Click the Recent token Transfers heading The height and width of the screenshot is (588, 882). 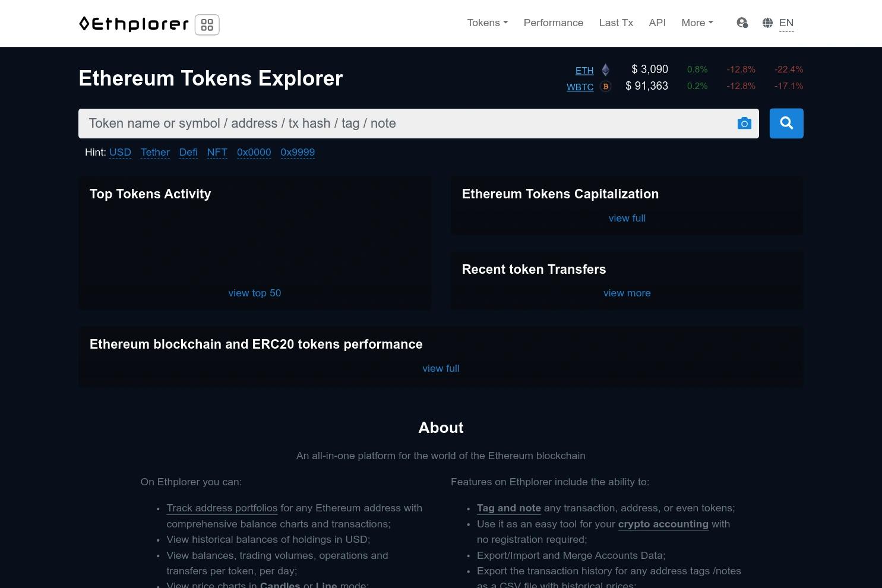pyautogui.click(x=534, y=270)
